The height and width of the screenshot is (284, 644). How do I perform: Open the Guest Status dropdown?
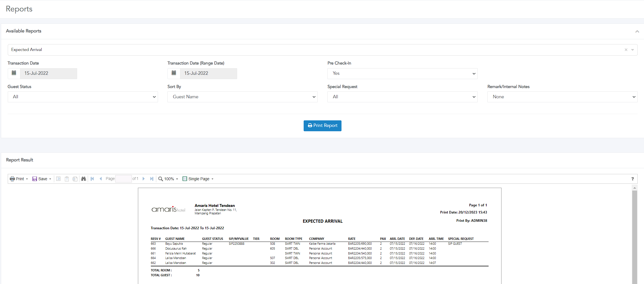click(x=83, y=97)
